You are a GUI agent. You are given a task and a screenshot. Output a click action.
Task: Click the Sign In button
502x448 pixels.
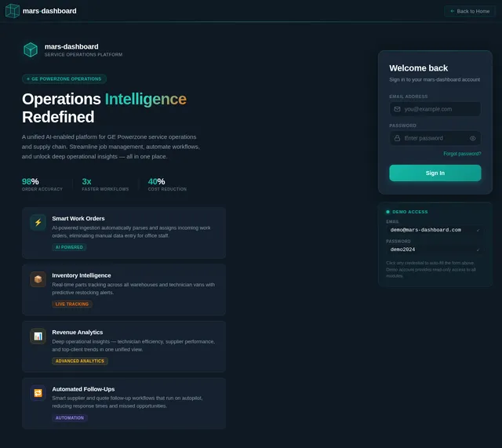pos(435,173)
